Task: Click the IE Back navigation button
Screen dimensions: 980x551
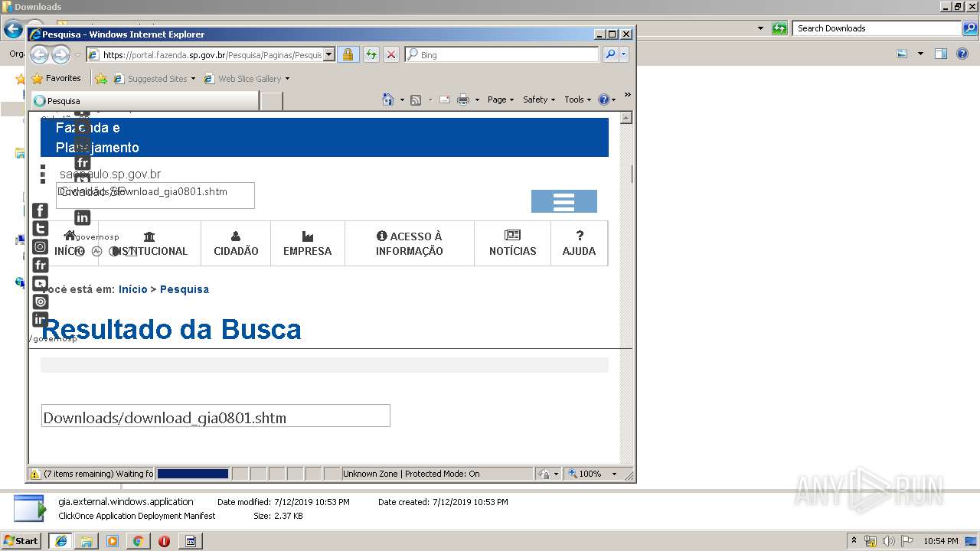Action: point(39,54)
